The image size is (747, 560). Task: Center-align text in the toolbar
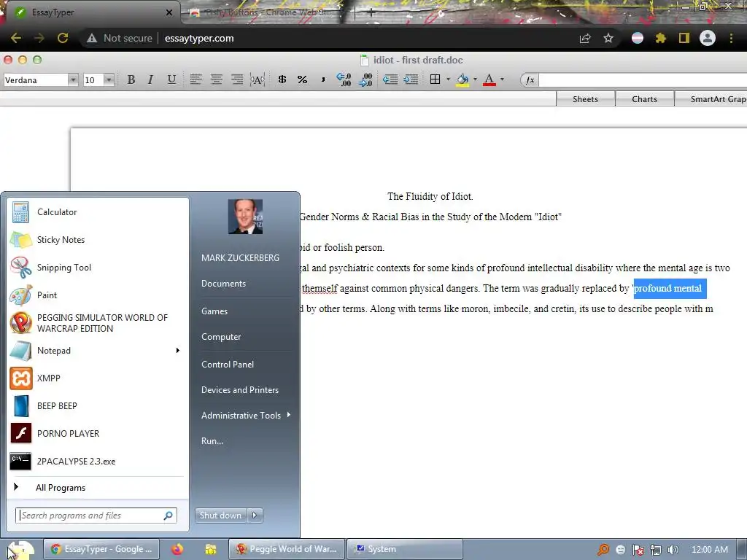216,79
